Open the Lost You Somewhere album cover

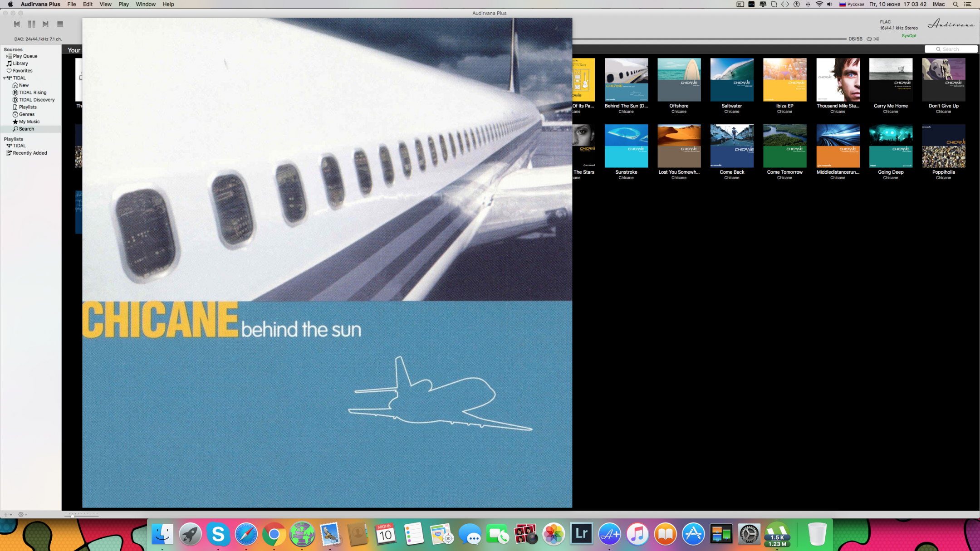[x=679, y=146]
